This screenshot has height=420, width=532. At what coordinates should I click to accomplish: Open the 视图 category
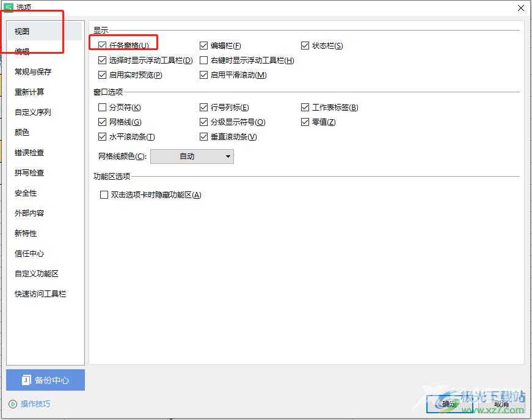(x=45, y=31)
